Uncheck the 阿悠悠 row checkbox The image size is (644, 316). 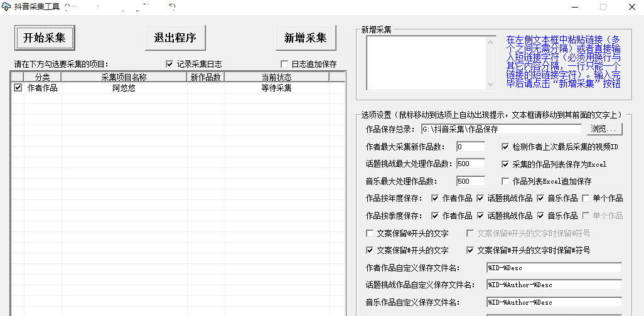(x=18, y=87)
